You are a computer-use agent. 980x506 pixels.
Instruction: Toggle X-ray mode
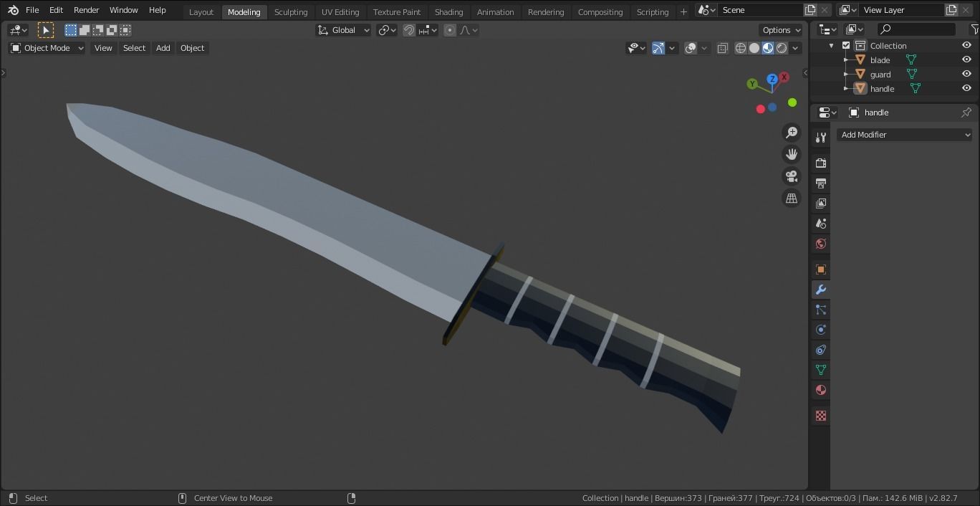(723, 48)
